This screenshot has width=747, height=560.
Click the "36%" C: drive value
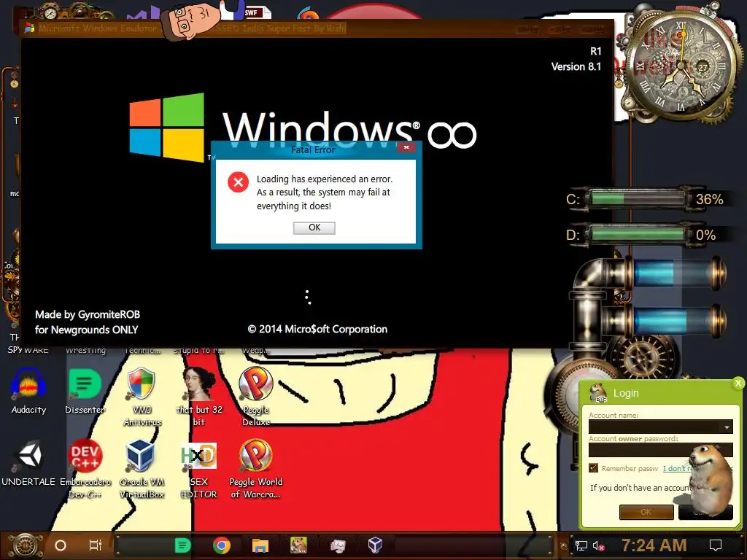[x=709, y=199]
